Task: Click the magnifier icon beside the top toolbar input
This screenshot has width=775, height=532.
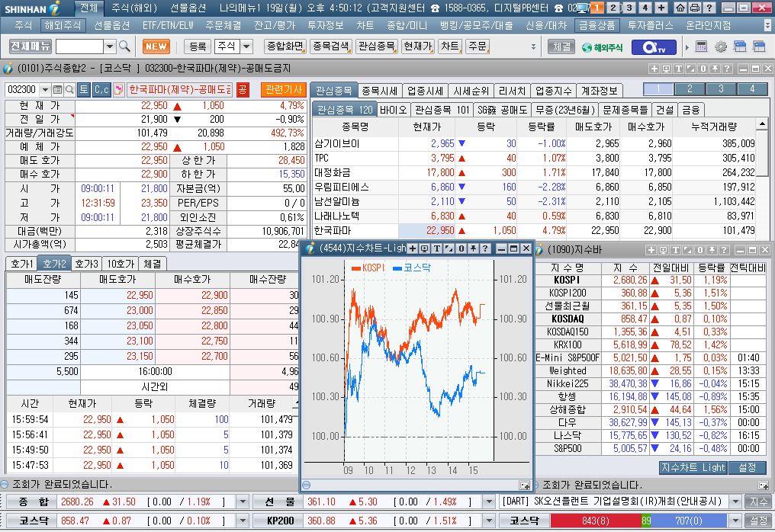Action: pyautogui.click(x=124, y=46)
